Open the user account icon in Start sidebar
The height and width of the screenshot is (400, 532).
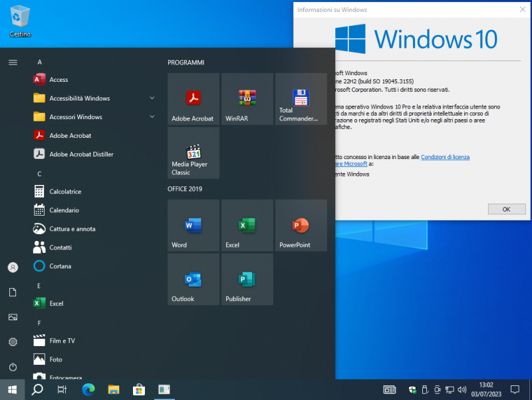pyautogui.click(x=13, y=268)
